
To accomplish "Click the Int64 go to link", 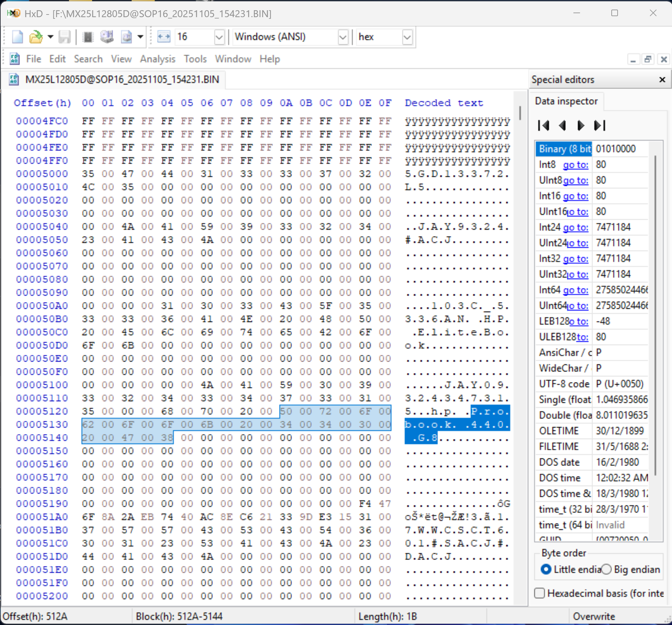I will click(575, 290).
